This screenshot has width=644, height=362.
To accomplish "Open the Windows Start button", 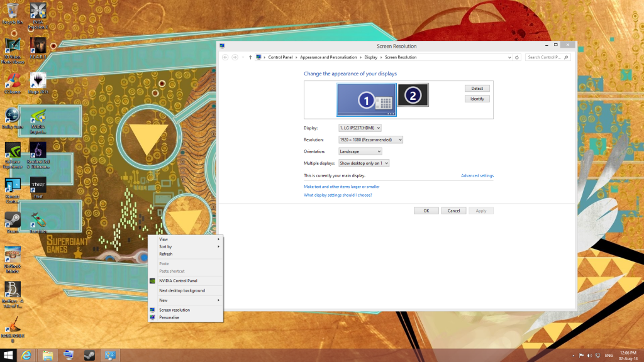I will click(x=8, y=356).
